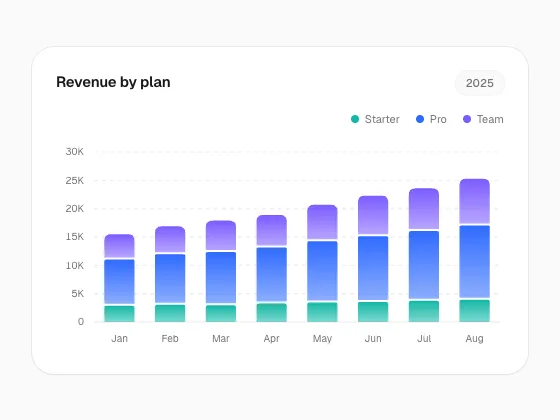The image size is (560, 420).
Task: Click the teal Starter legend dot
Action: click(355, 119)
